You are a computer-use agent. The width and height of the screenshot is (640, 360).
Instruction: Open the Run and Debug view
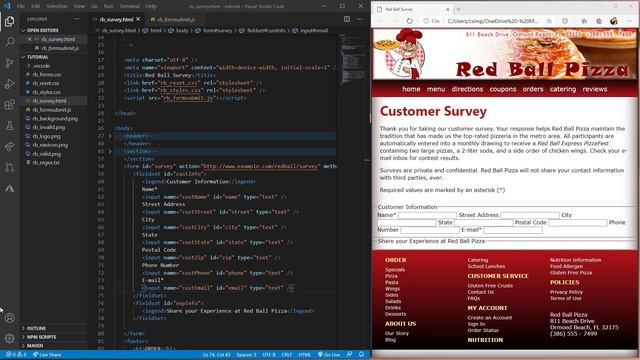(x=9, y=84)
